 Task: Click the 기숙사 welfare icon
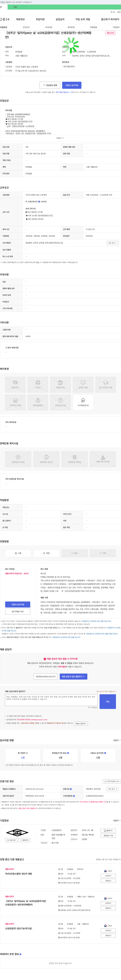[x=38, y=385]
